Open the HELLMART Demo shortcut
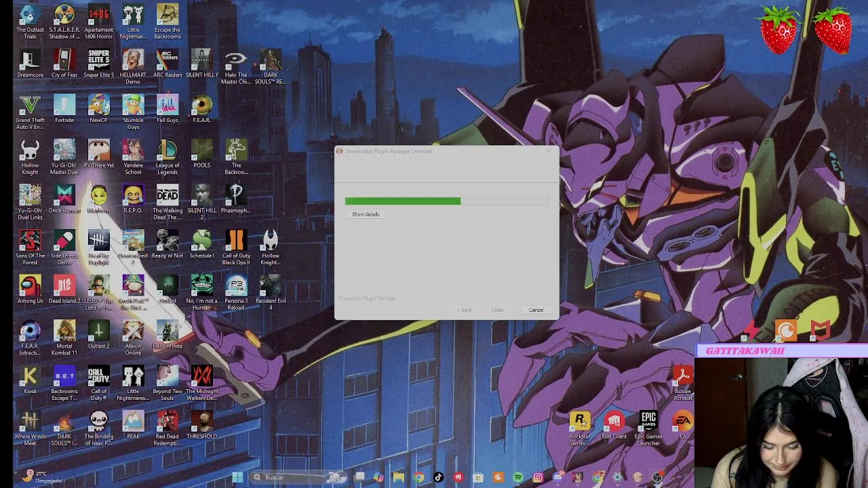 133,67
